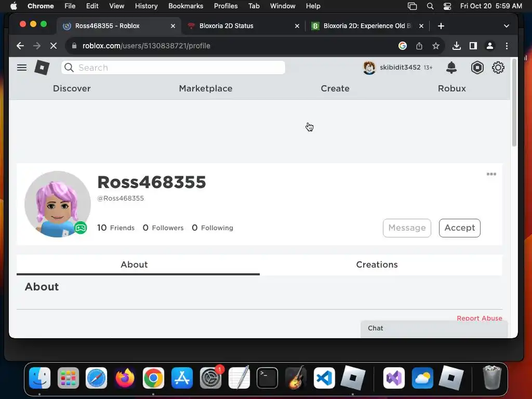Viewport: 532px width, 399px height.
Task: Click the skibidit3452 avatar thumbnail
Action: pos(369,68)
